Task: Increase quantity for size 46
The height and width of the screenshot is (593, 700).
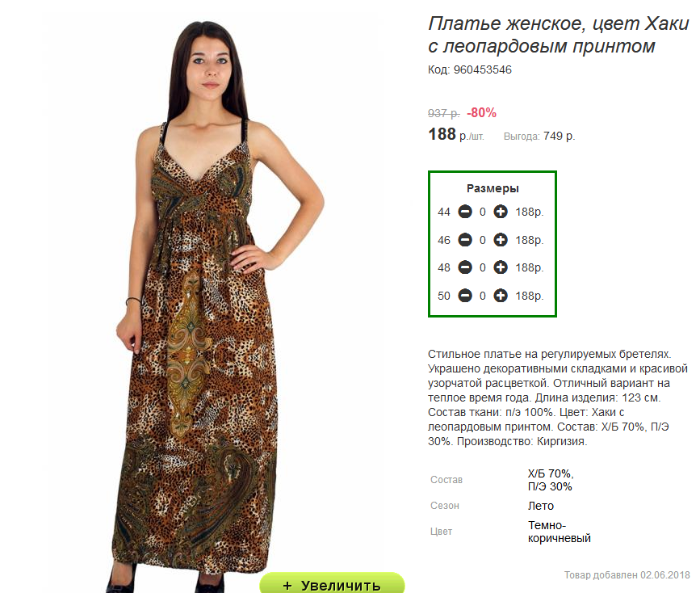Action: pyautogui.click(x=501, y=240)
